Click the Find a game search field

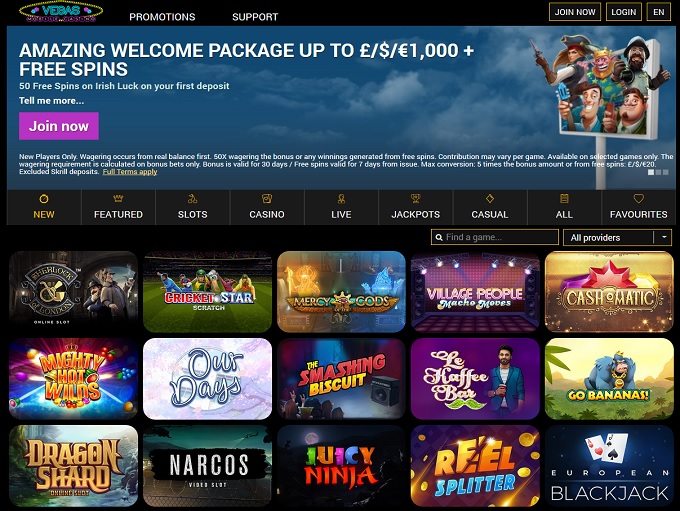coord(494,237)
